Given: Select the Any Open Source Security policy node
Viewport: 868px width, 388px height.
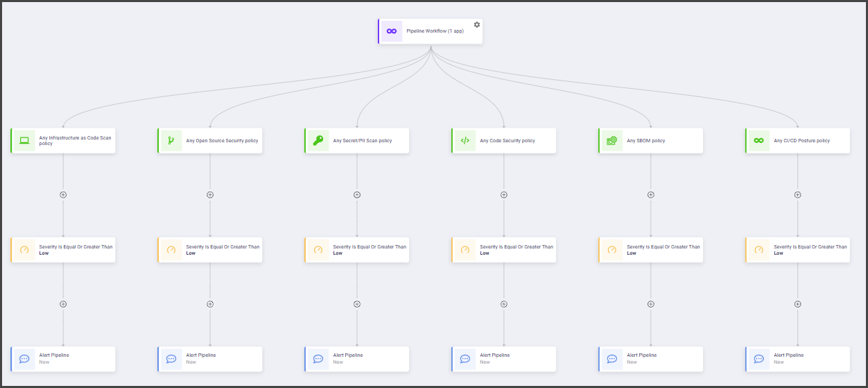Looking at the screenshot, I should [x=222, y=141].
